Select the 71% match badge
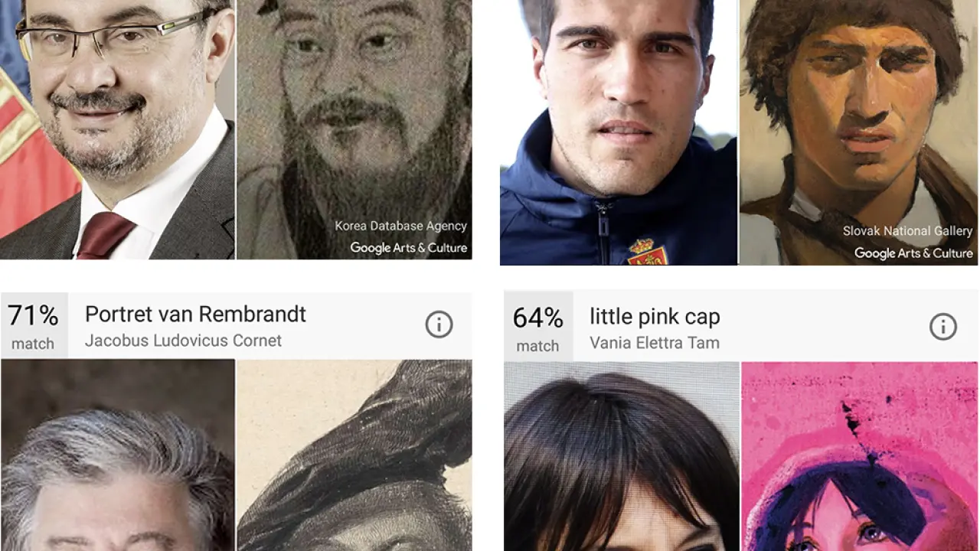 point(34,326)
